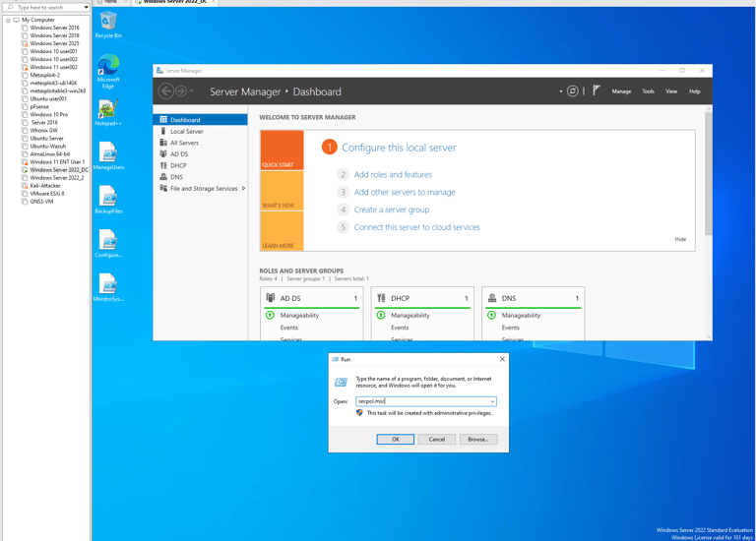Click the All Servers sidebar icon
Viewport: 756px width, 541px height.
point(163,143)
